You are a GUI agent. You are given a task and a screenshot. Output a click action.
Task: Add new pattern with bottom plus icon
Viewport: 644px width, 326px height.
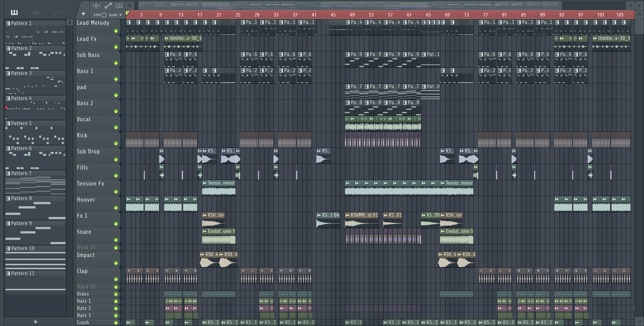36,322
